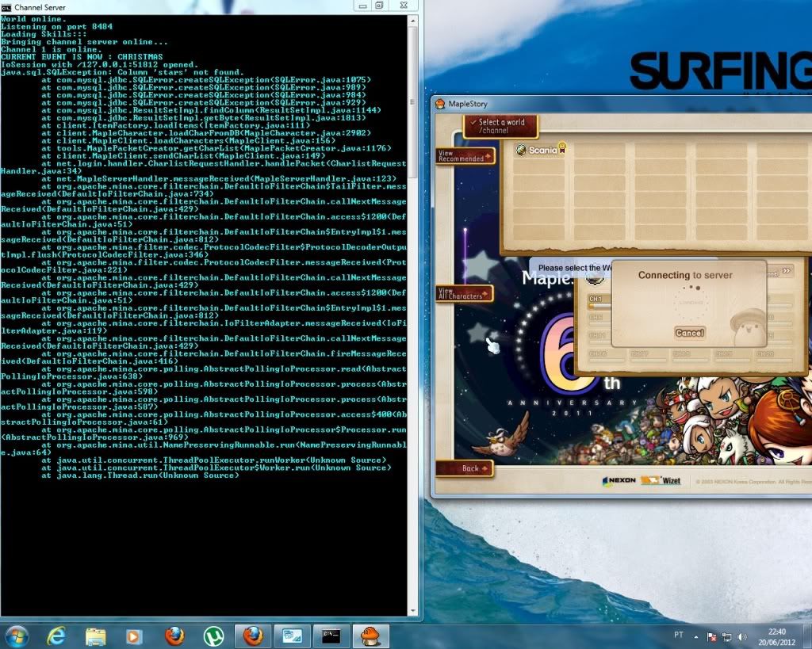Click View All Characters button
Viewport: 812px width, 649px height.
[x=465, y=294]
